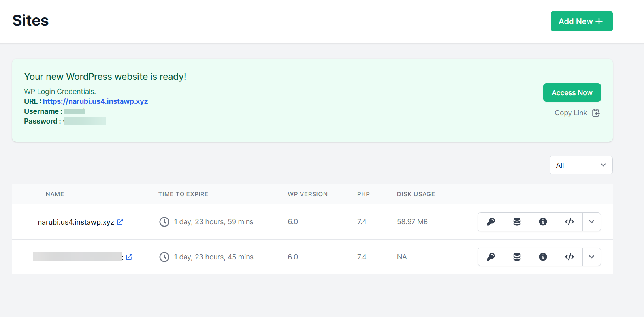This screenshot has width=644, height=317.
Task: Click the Copy Link clipboard icon
Action: 596,113
